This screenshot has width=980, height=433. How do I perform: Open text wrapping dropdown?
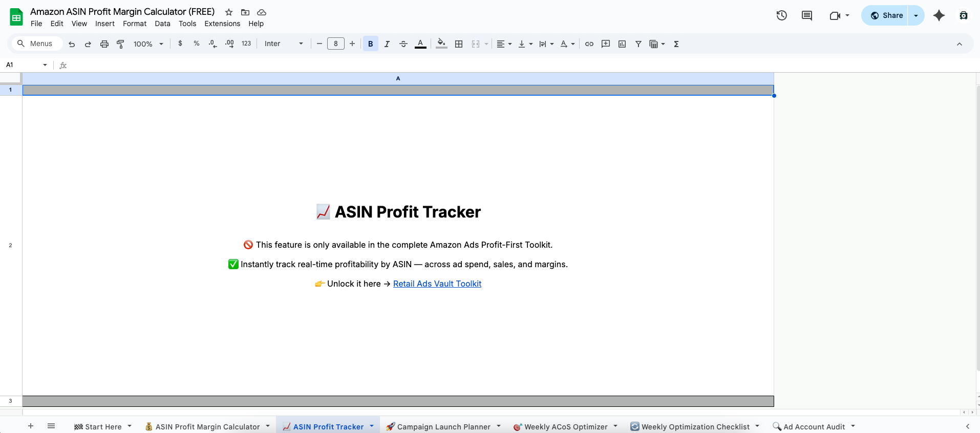(x=546, y=44)
